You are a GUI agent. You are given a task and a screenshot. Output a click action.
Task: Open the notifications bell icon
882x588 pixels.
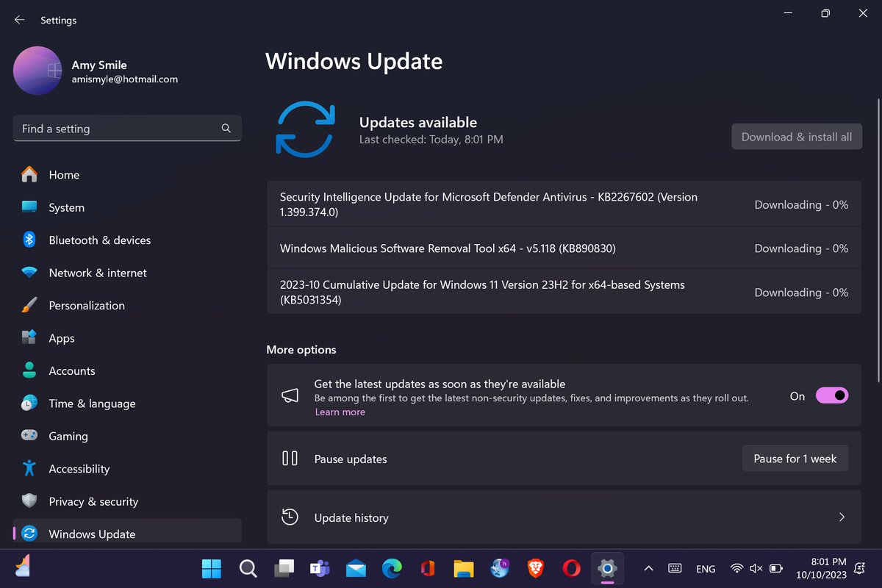(860, 568)
